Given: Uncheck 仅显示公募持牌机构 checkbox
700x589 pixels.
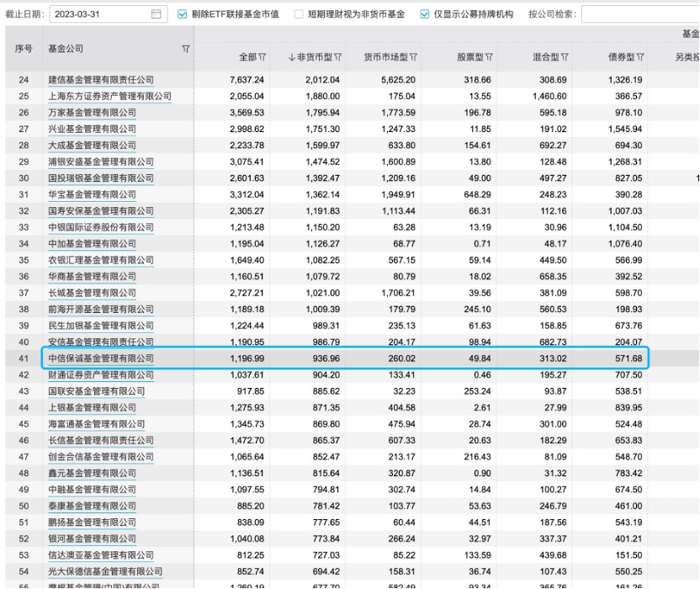Looking at the screenshot, I should (425, 14).
